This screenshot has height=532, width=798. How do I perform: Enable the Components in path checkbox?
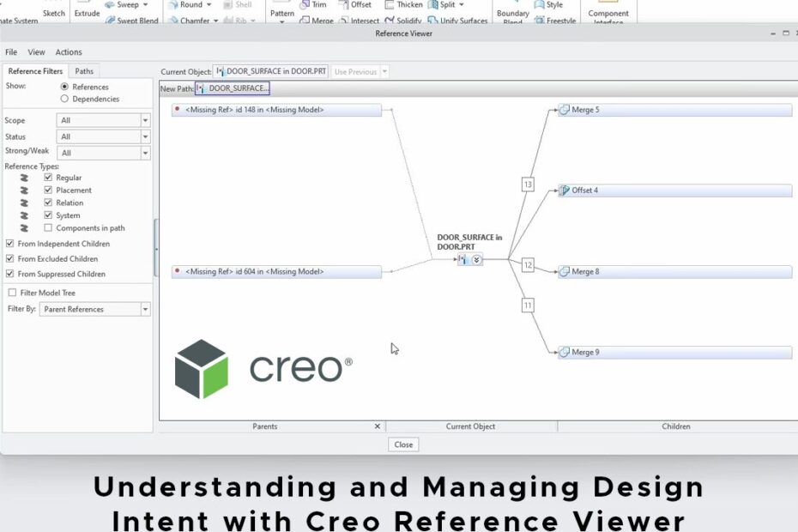click(48, 227)
